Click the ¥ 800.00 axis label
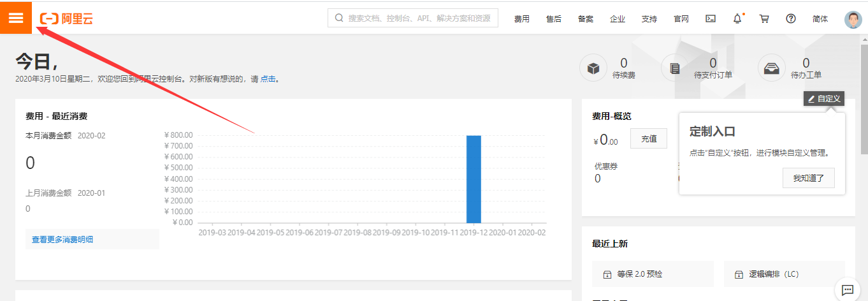The width and height of the screenshot is (868, 301). coord(178,135)
